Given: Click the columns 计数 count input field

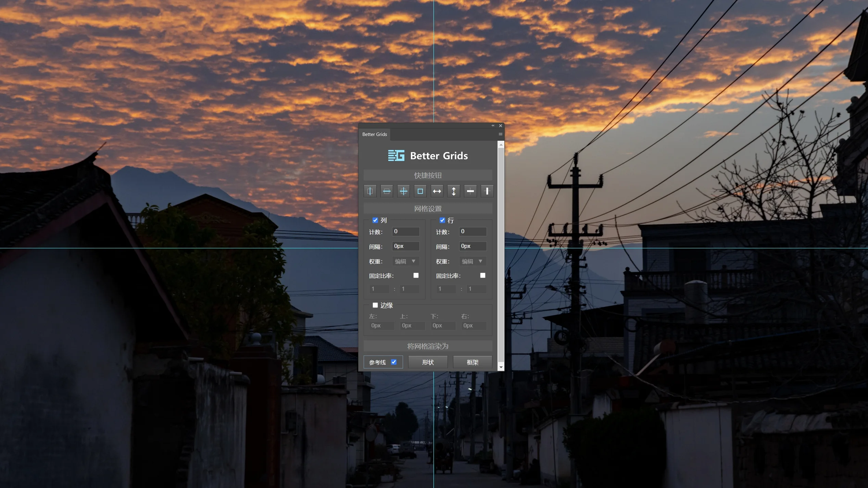Looking at the screenshot, I should (405, 232).
